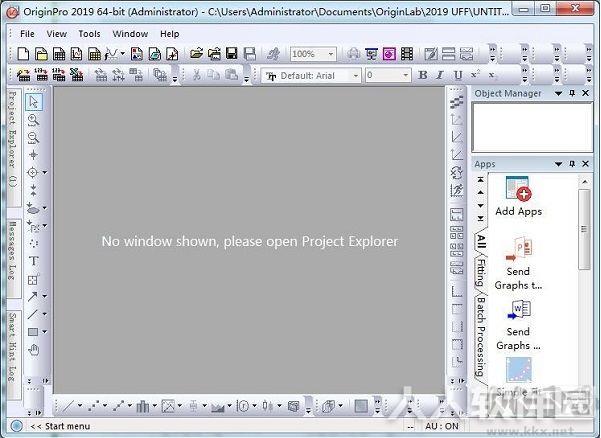Viewport: 601px width, 438px height.
Task: Open a project file
Action: click(196, 54)
